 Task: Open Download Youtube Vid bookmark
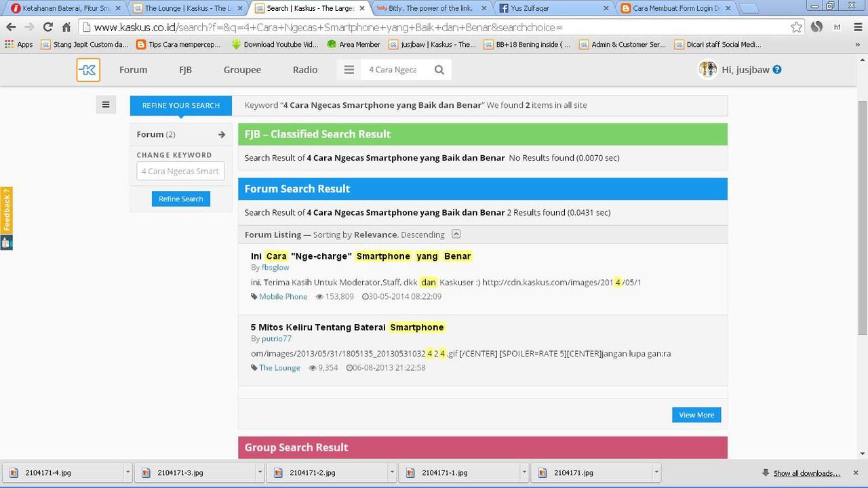(x=275, y=45)
